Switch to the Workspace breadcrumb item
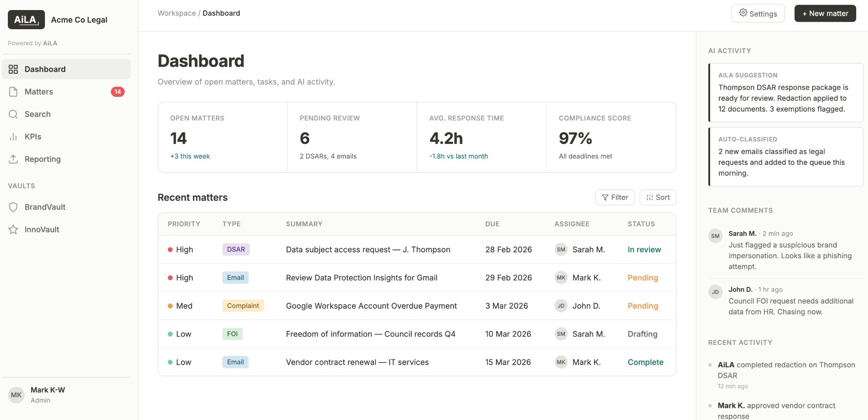This screenshot has height=420, width=868. click(x=177, y=13)
